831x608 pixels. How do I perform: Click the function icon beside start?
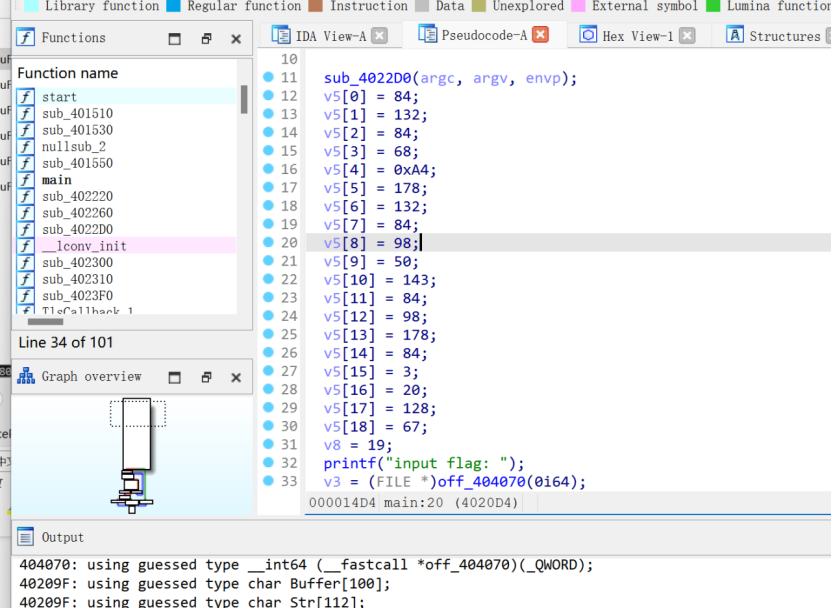tap(25, 96)
